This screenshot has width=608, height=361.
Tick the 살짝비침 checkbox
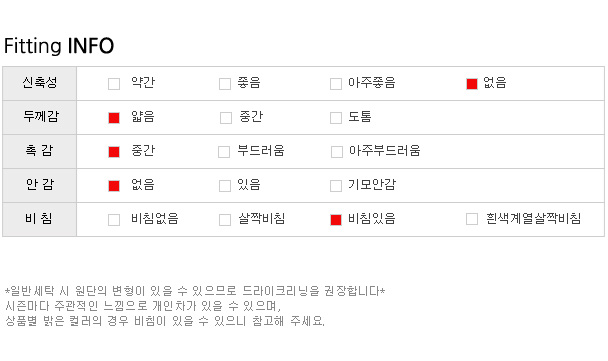[225, 219]
